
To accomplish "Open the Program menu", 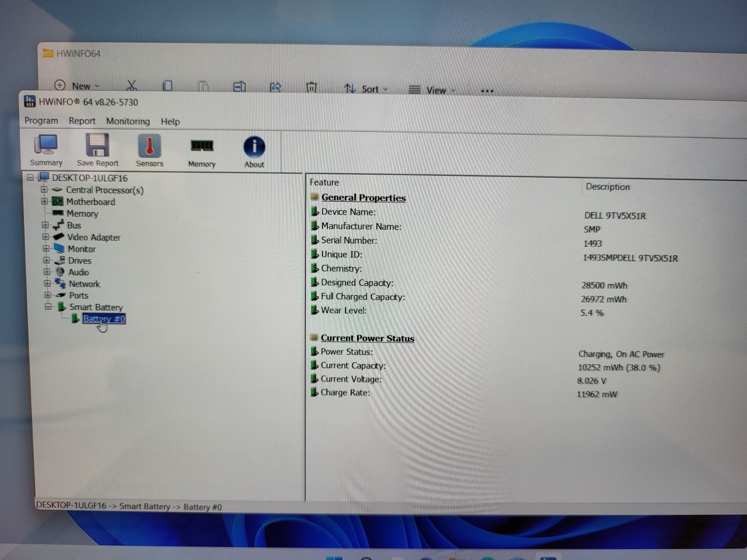I will 41,120.
